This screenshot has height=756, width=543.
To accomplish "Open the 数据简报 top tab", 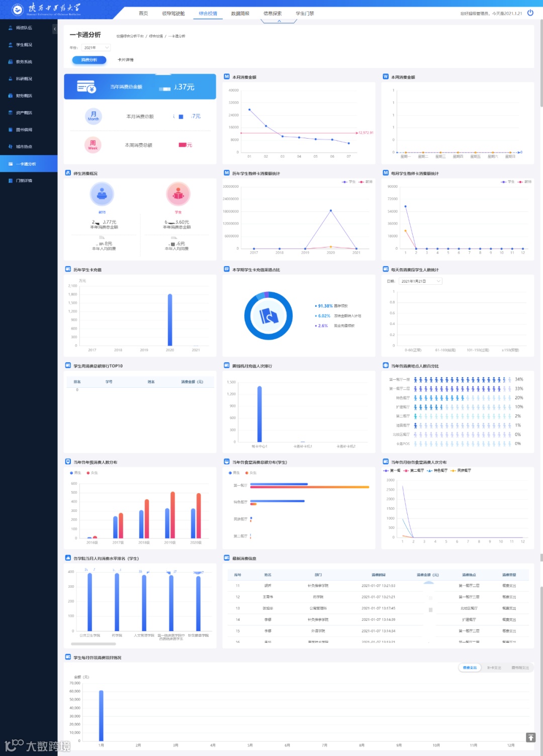I will (240, 14).
